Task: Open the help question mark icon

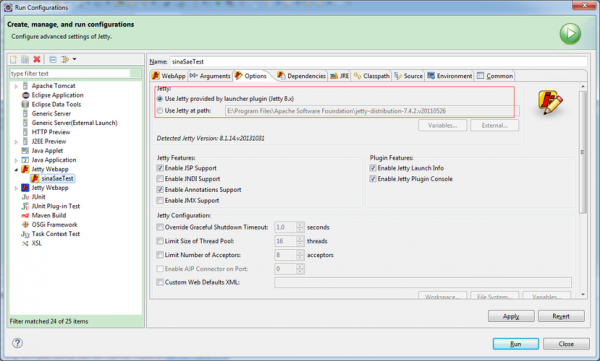Action: tap(17, 343)
